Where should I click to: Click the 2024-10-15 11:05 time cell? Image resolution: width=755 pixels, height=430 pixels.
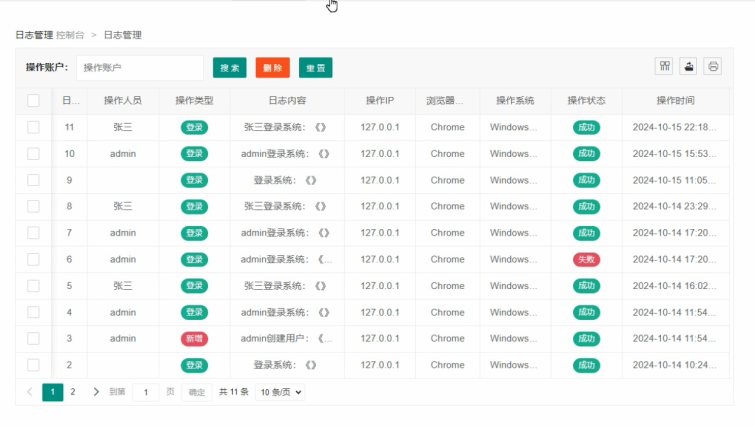[x=675, y=180]
